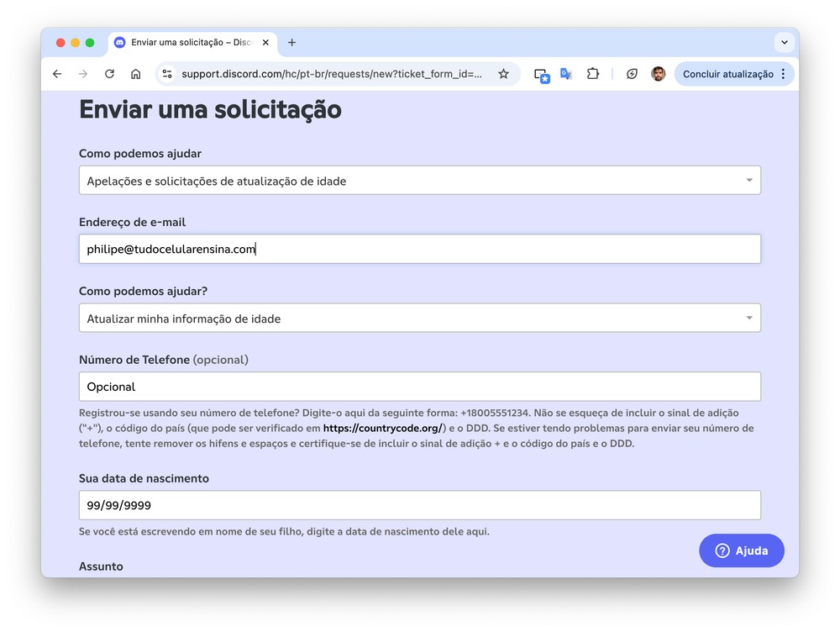Open the screen capture extension icon
Viewport: 840px width, 632px height.
click(542, 75)
